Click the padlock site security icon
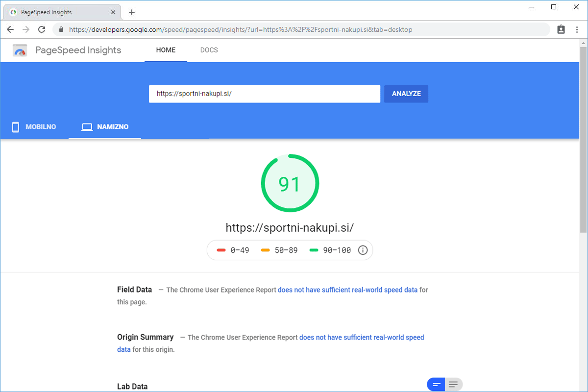 (61, 29)
